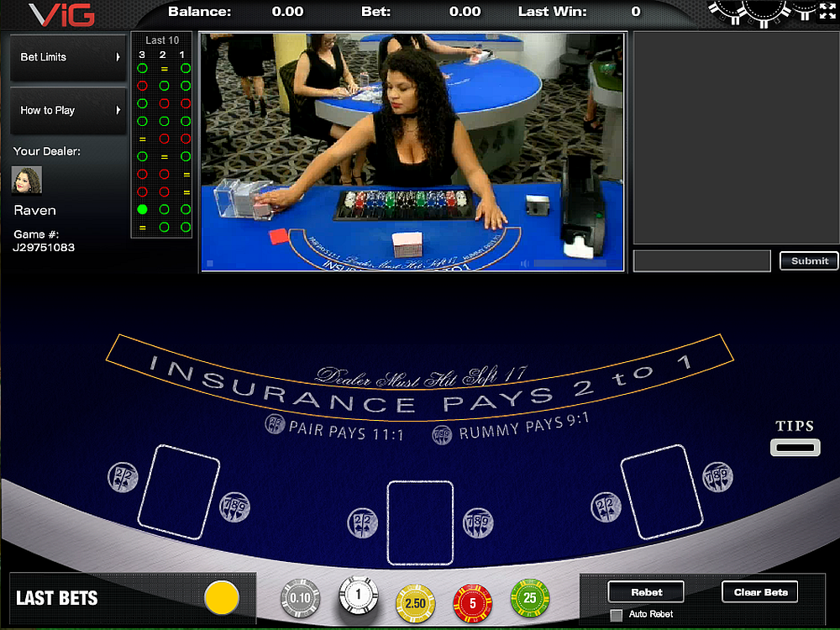
Task: Click the VIG logo
Action: pos(61,14)
